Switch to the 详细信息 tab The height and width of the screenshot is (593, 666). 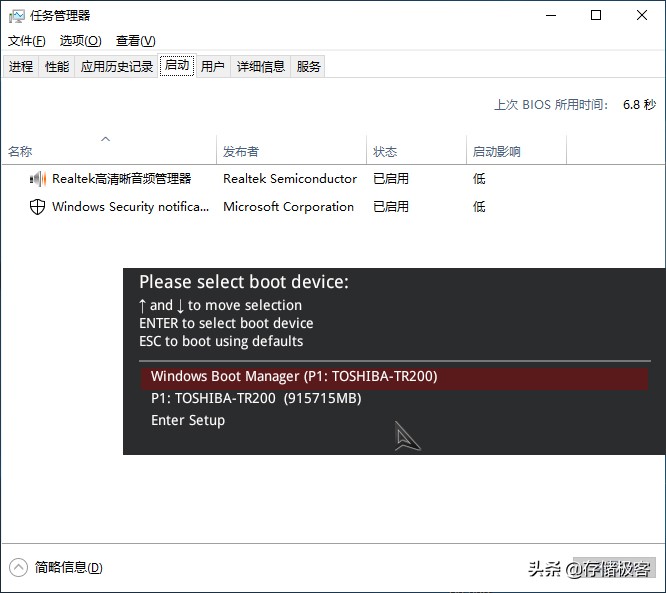tap(260, 66)
